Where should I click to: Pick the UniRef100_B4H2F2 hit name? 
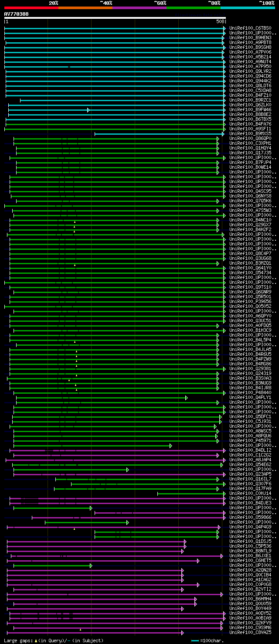[x=250, y=230]
